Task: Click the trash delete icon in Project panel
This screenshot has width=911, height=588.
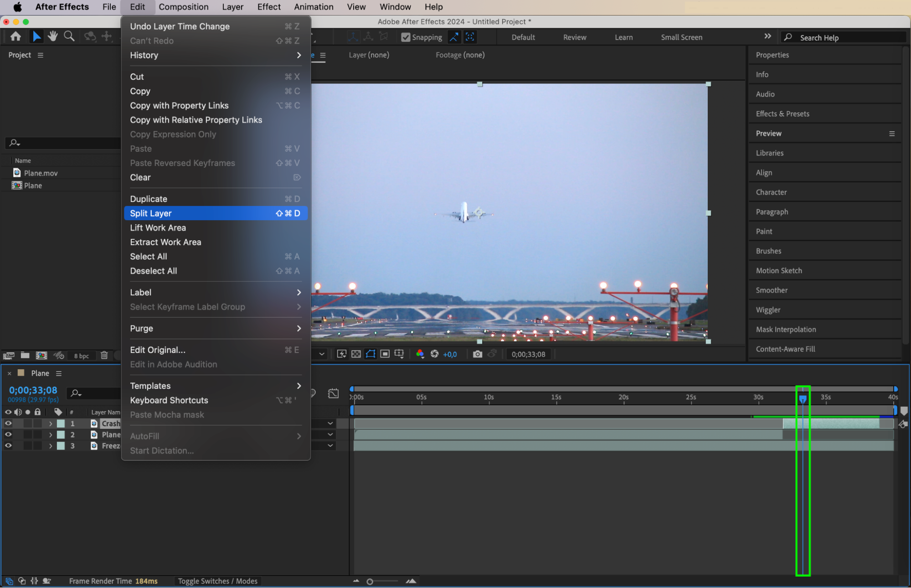Action: pyautogui.click(x=104, y=356)
